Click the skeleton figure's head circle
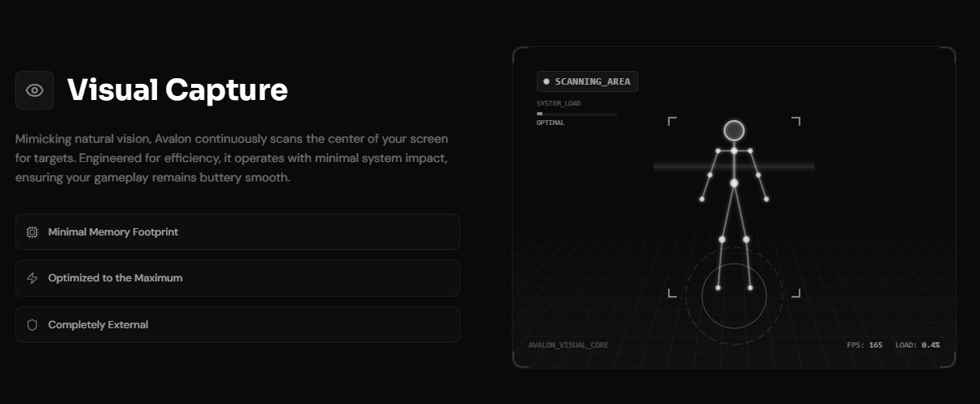The width and height of the screenshot is (980, 404). coord(733,130)
